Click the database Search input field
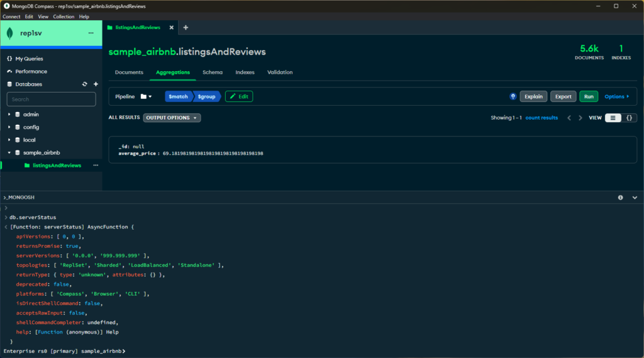 pyautogui.click(x=52, y=99)
